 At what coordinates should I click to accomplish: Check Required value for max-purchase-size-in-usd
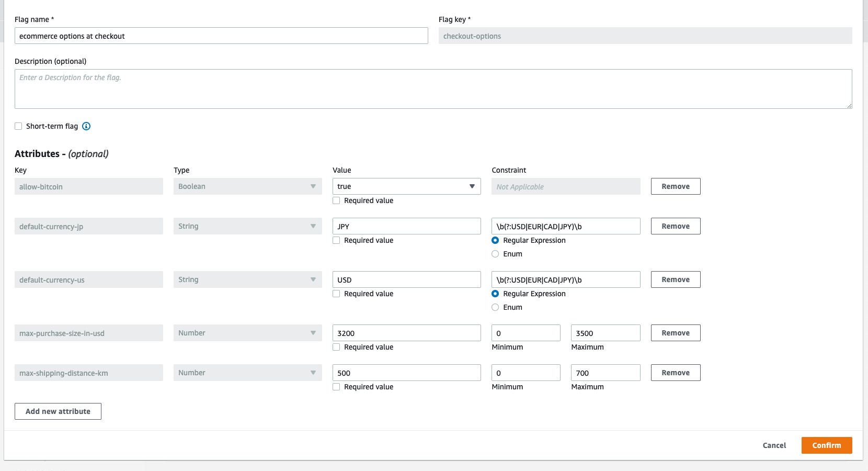tap(336, 347)
